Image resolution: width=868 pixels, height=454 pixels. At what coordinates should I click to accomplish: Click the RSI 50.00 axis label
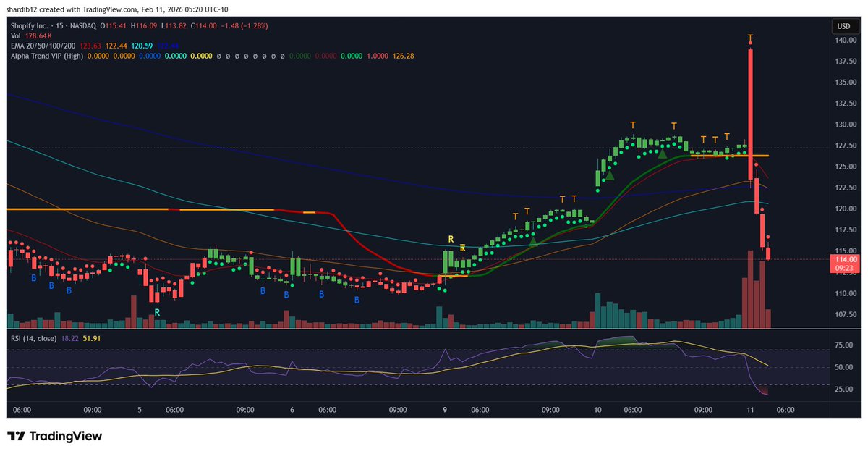tap(843, 368)
